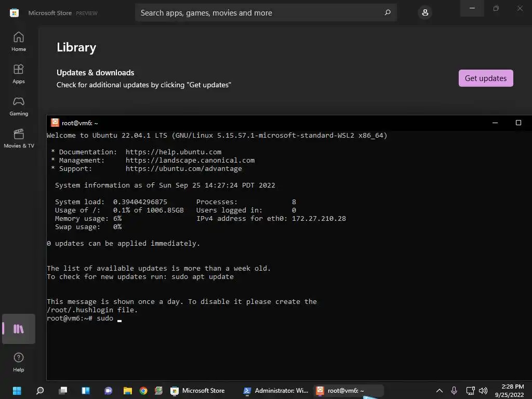532x399 pixels.
Task: Open the user account profile icon
Action: click(x=425, y=13)
